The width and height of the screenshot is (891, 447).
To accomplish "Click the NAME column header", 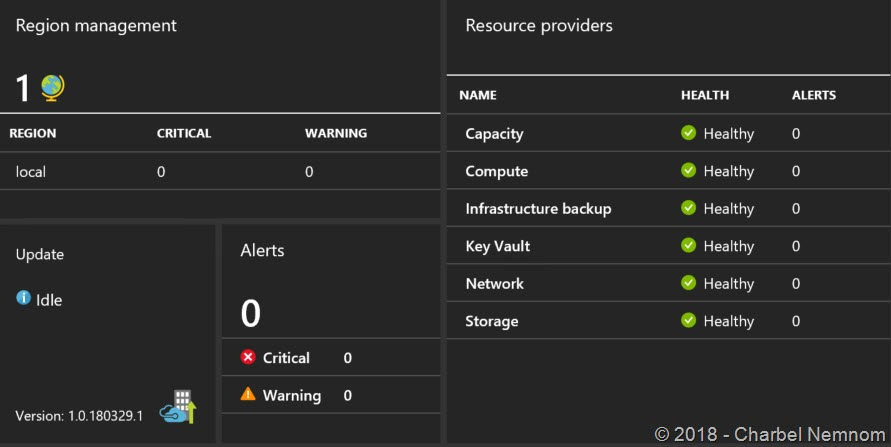I will pos(478,95).
